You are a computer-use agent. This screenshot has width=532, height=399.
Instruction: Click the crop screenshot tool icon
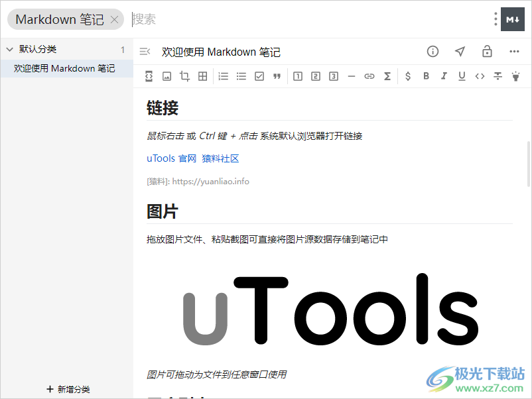tap(184, 76)
